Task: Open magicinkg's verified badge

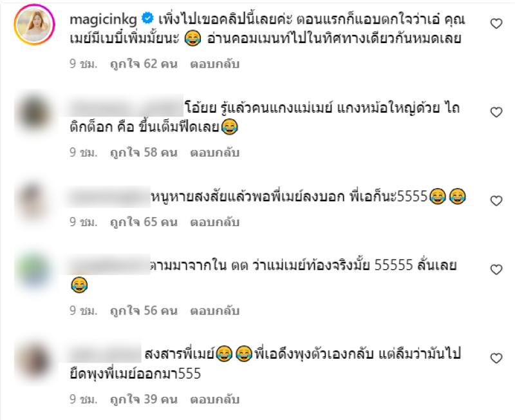Action: tap(147, 18)
